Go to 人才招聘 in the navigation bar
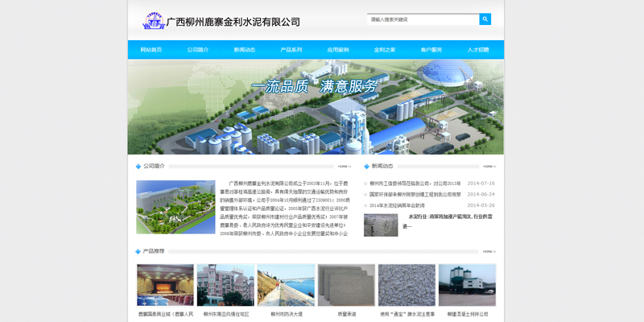Image resolution: width=644 pixels, height=322 pixels. (x=478, y=50)
